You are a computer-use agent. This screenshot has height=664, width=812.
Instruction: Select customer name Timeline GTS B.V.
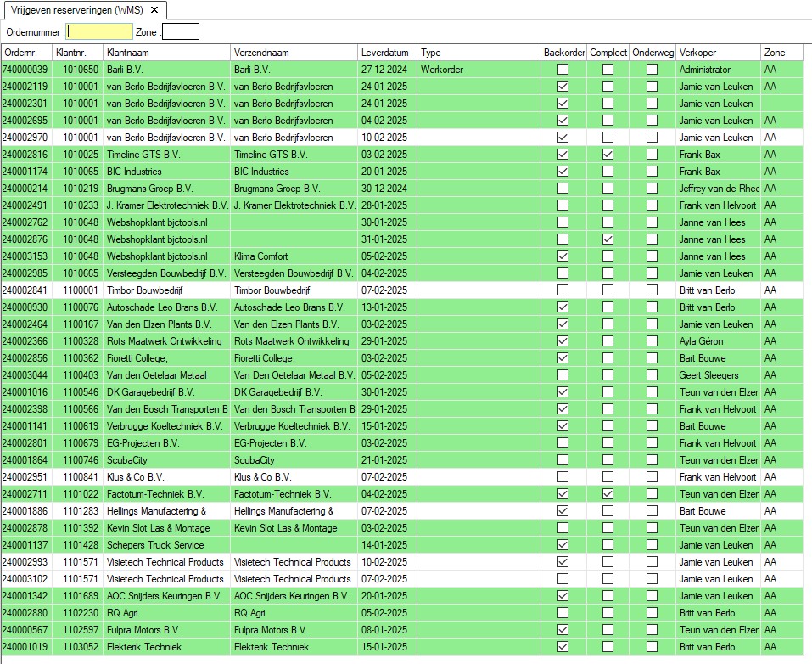143,155
